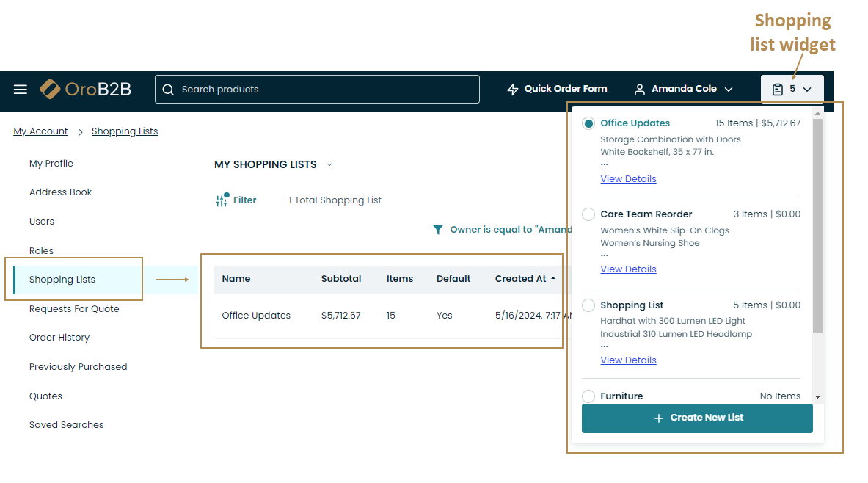
Task: Open the Filter sliders icon
Action: tap(222, 200)
